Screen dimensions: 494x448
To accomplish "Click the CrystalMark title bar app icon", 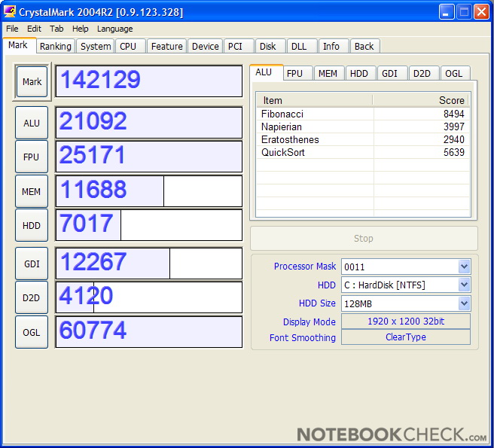I will coord(10,11).
